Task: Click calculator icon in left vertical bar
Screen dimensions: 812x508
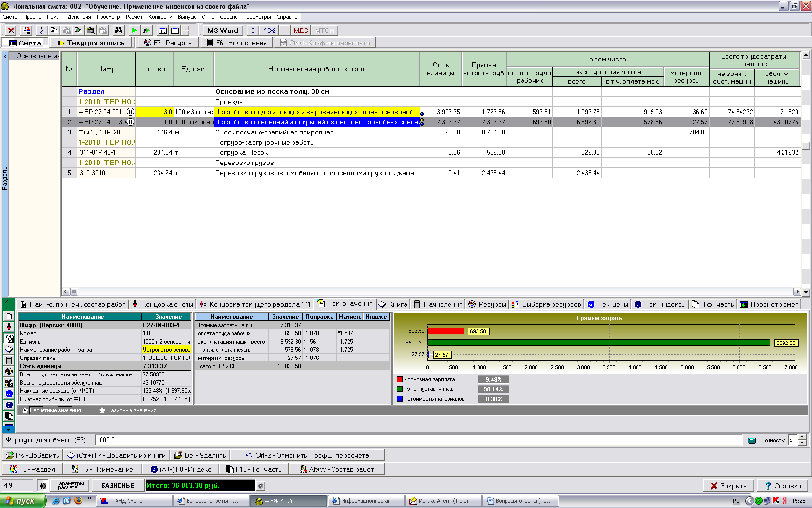Action: point(9,360)
